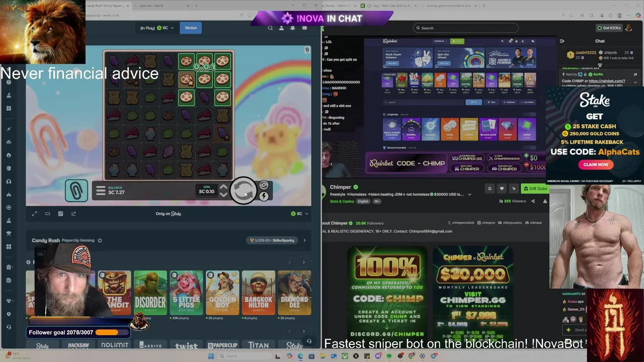Open the 5 Little Pigs game thumbnail
644x362 pixels.
(x=186, y=293)
